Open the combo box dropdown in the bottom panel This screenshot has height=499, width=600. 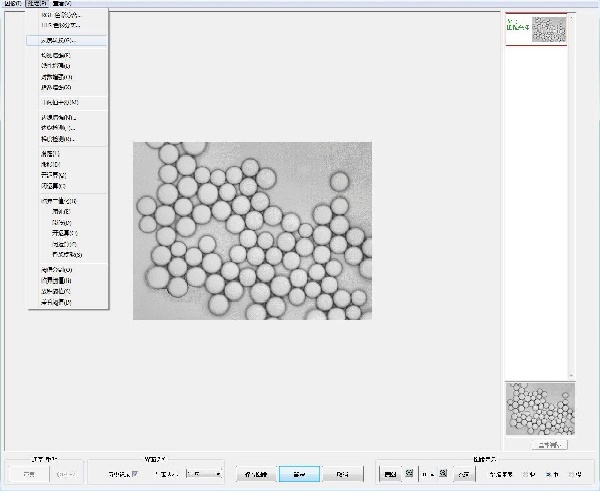coord(218,473)
